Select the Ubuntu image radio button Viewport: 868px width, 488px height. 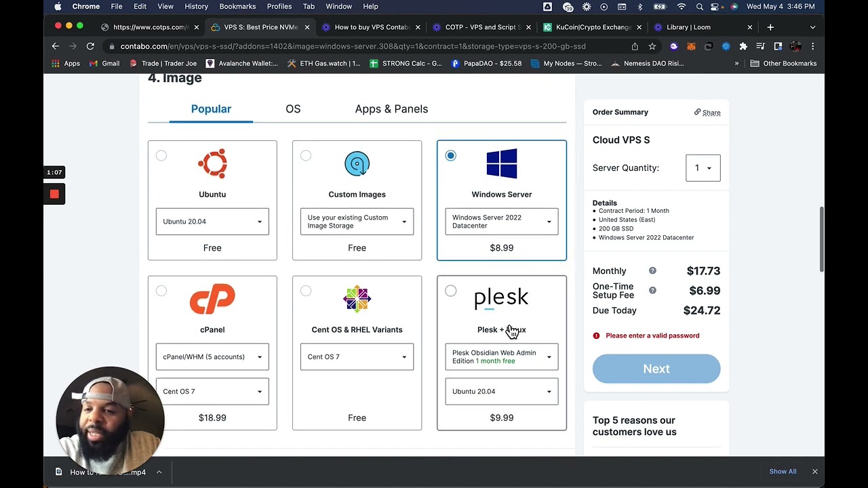pos(161,156)
